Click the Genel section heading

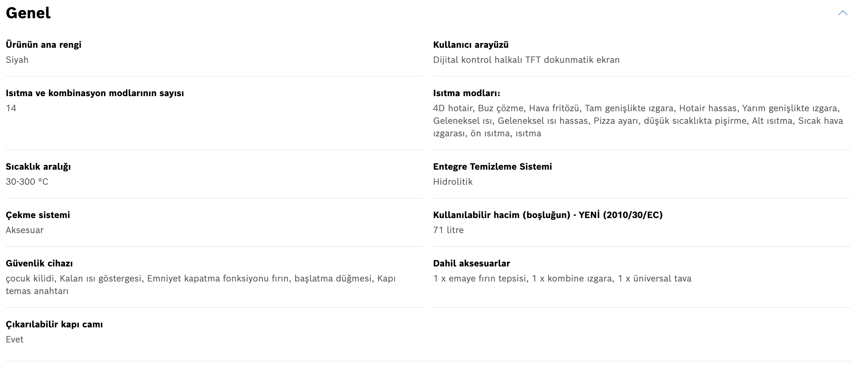pos(28,13)
